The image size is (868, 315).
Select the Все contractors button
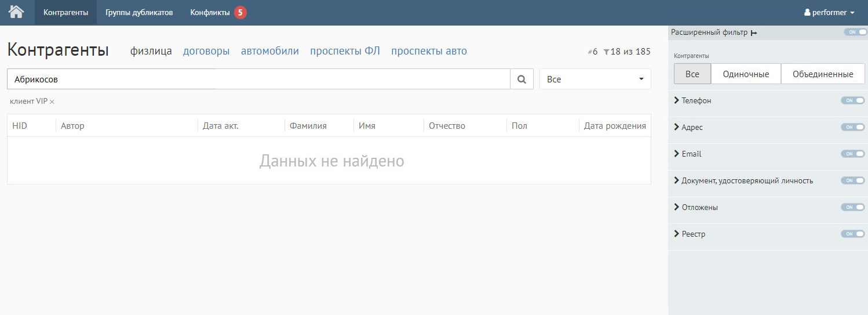692,74
